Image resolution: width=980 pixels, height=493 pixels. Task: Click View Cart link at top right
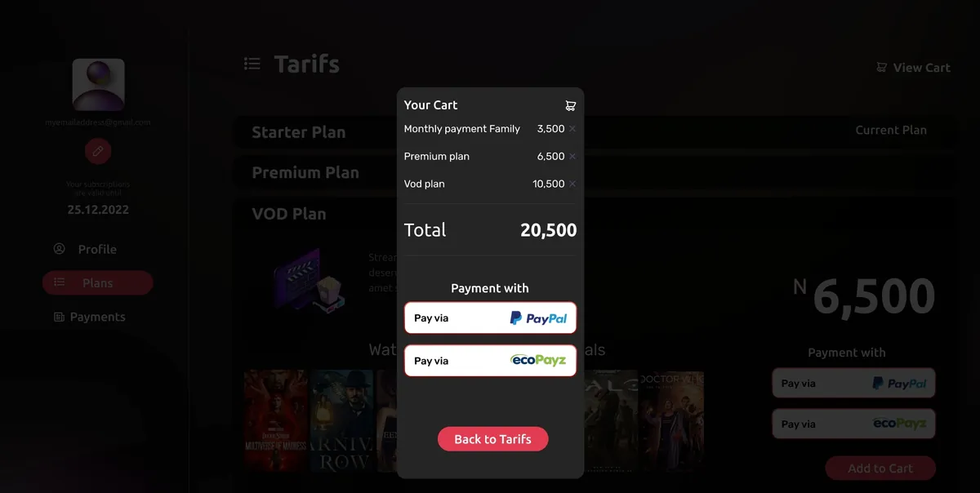click(x=913, y=68)
